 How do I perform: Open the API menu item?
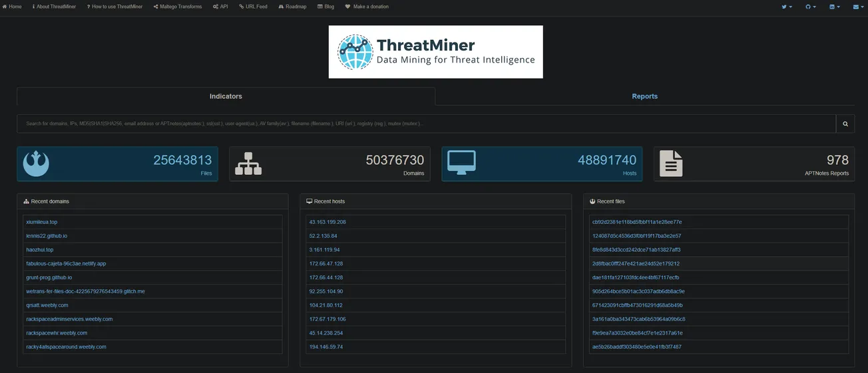[x=220, y=7]
